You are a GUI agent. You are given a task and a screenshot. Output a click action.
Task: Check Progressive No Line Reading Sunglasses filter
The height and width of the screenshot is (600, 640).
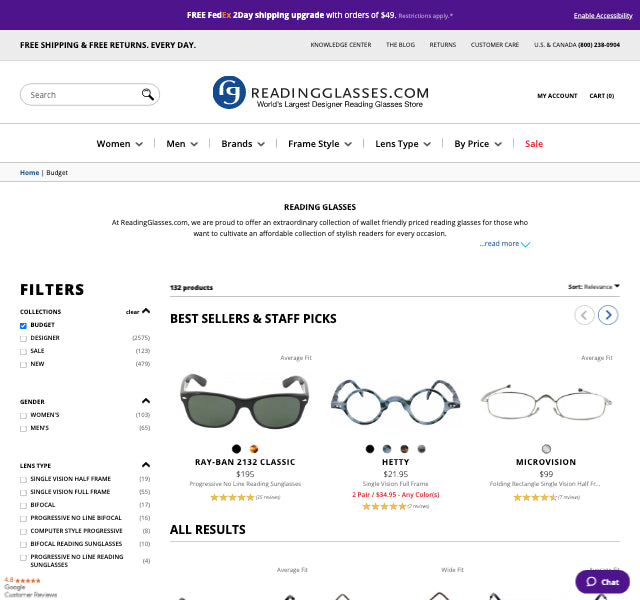pyautogui.click(x=23, y=558)
